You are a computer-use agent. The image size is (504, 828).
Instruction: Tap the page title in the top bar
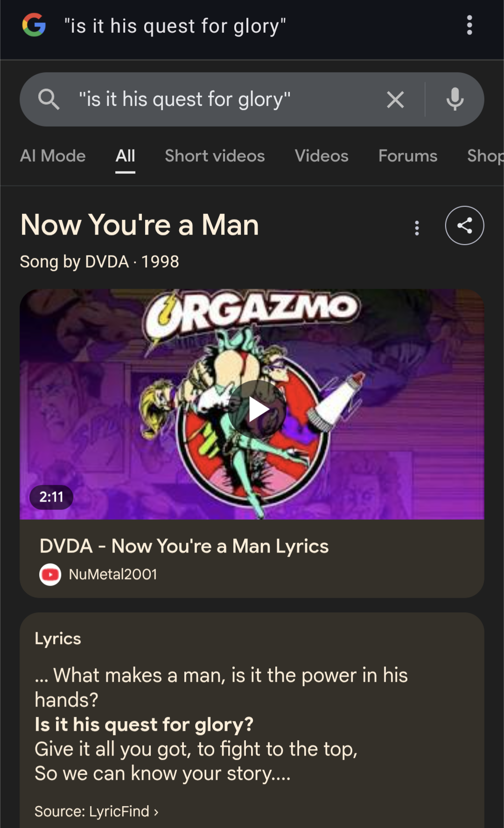point(175,26)
